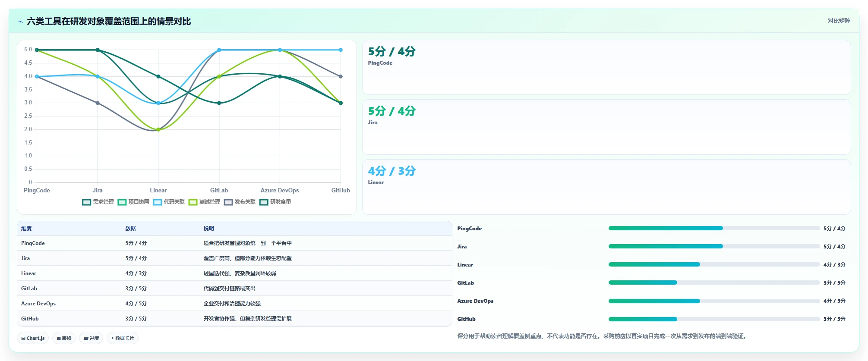Click the GitLab x-axis label on chart

[x=219, y=190]
